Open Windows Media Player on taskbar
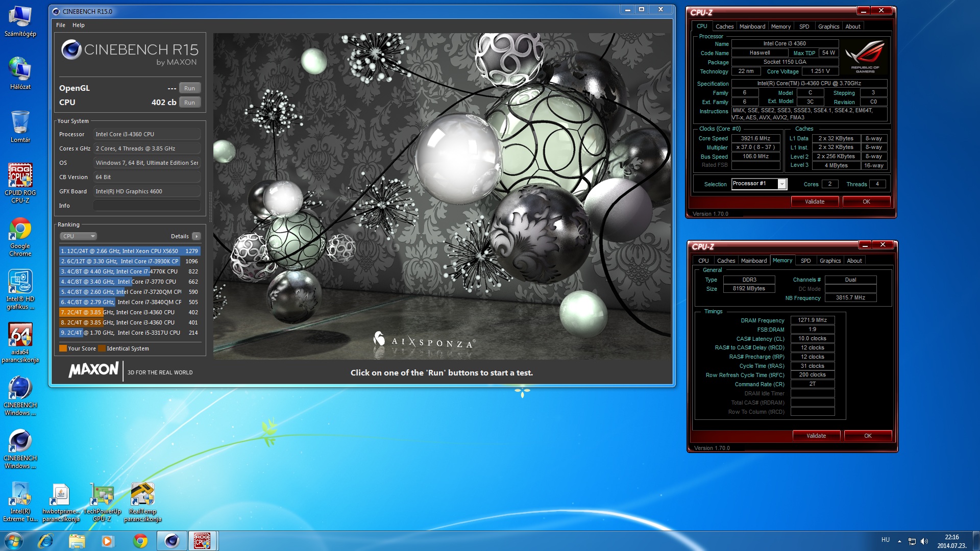The width and height of the screenshot is (980, 551). tap(107, 541)
